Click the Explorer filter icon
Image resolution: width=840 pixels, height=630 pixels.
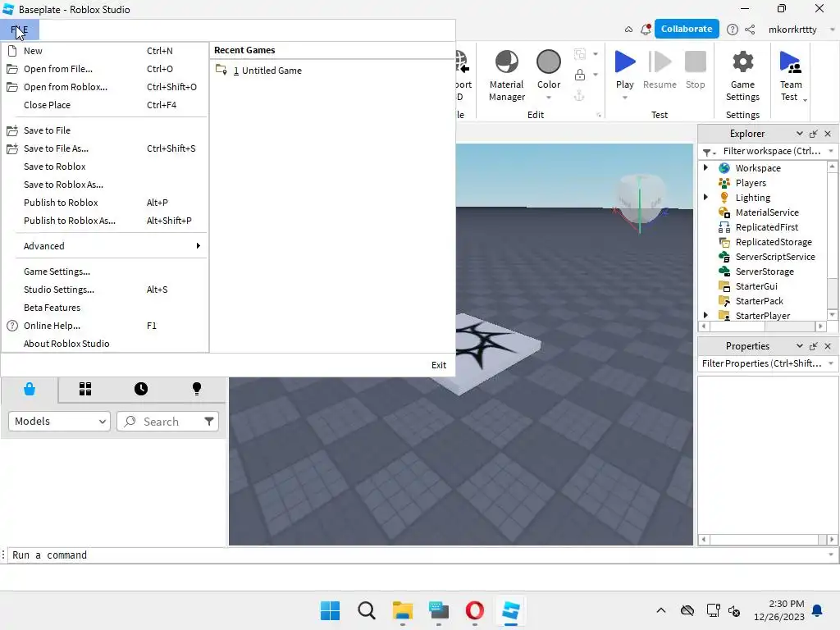click(x=709, y=152)
